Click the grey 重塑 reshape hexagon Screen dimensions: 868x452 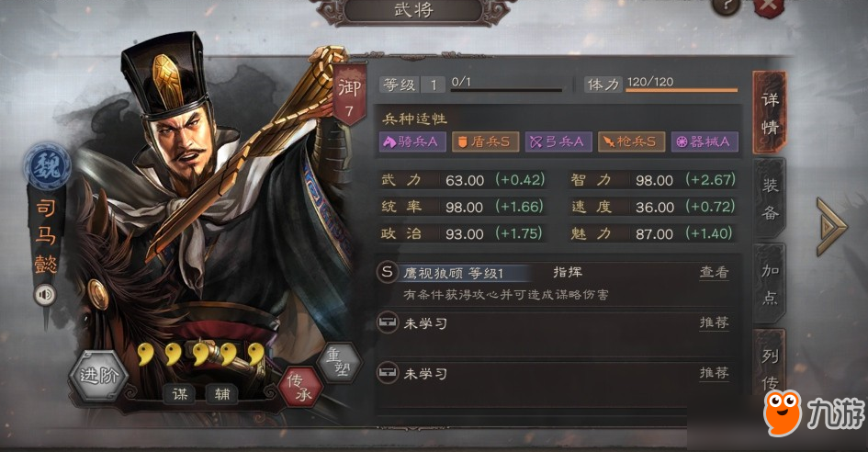[339, 362]
